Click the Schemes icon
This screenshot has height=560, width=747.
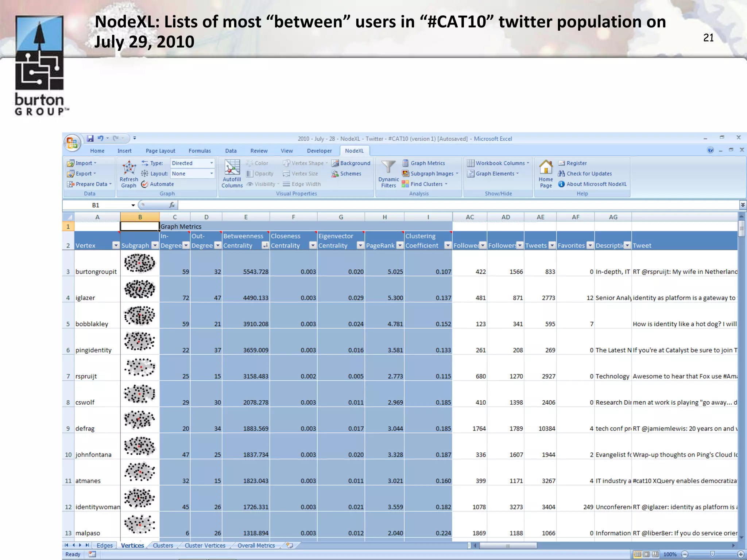click(x=335, y=174)
